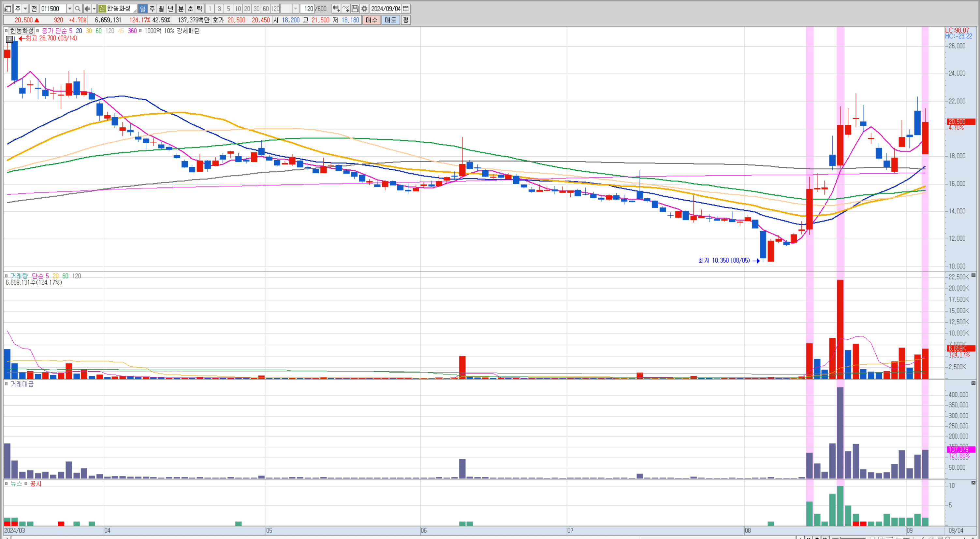Select the monthly (월) period tab
Image resolution: width=980 pixels, height=539 pixels.
point(161,9)
